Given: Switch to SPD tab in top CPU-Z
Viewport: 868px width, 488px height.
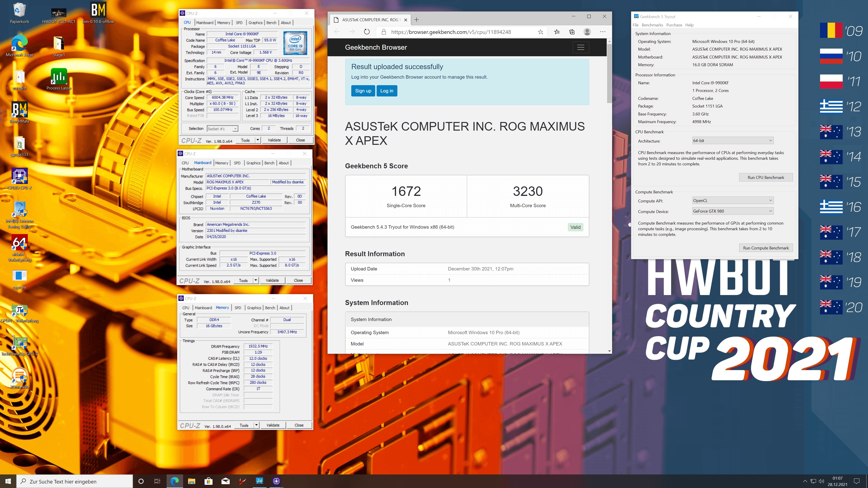Looking at the screenshot, I should pyautogui.click(x=239, y=23).
